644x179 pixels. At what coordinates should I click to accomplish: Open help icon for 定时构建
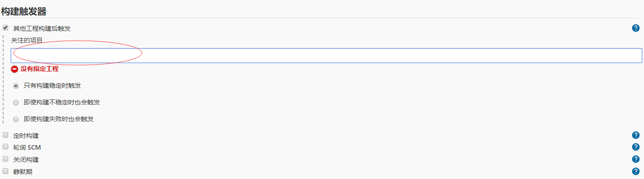pos(635,135)
